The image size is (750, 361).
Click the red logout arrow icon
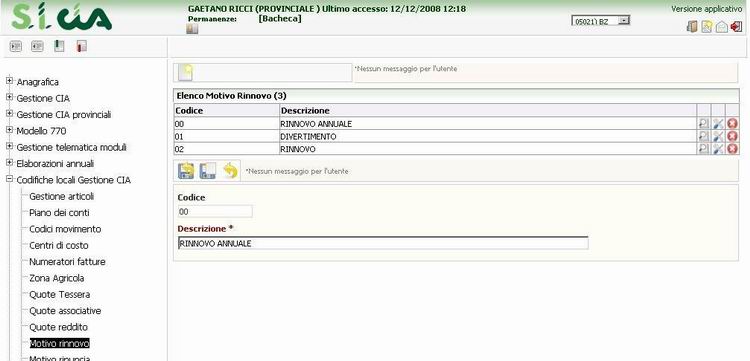[736, 27]
